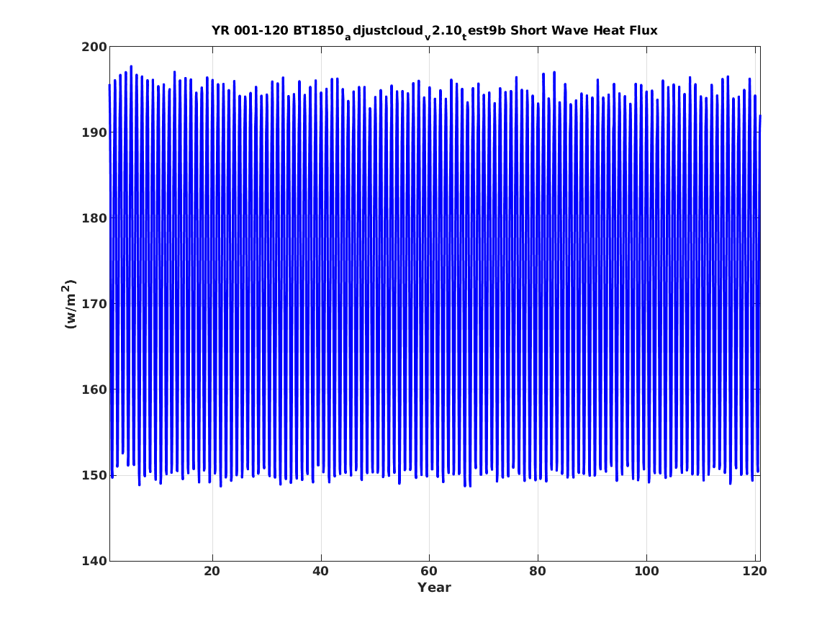Click the y-axis tick label '180'
The height and width of the screenshot is (630, 840).
(x=94, y=218)
